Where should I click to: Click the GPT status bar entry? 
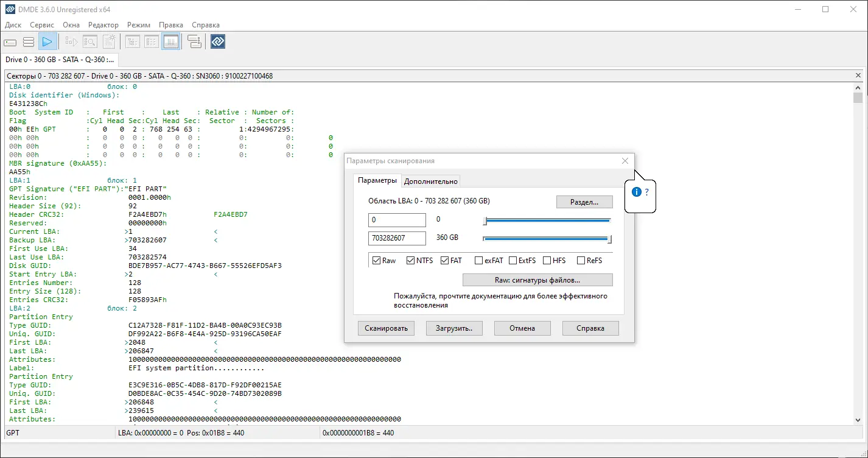point(13,433)
